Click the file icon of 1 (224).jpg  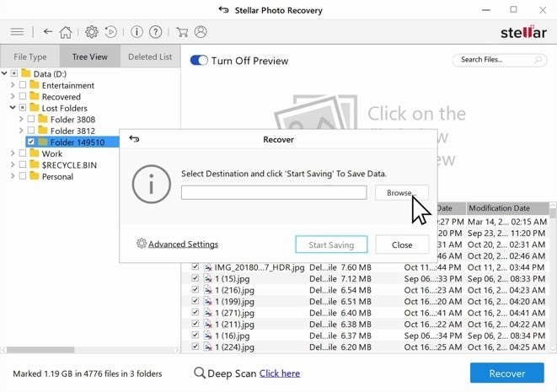click(x=208, y=346)
